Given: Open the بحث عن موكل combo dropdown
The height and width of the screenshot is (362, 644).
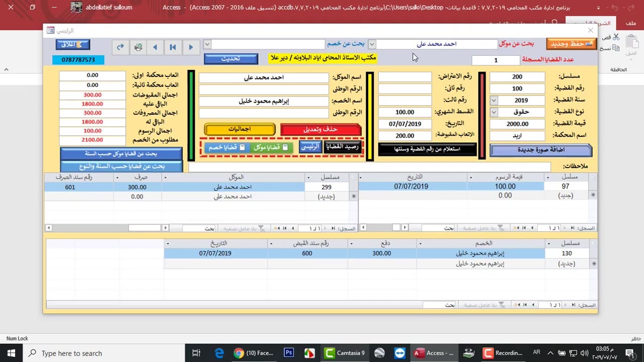Looking at the screenshot, I should coord(372,44).
